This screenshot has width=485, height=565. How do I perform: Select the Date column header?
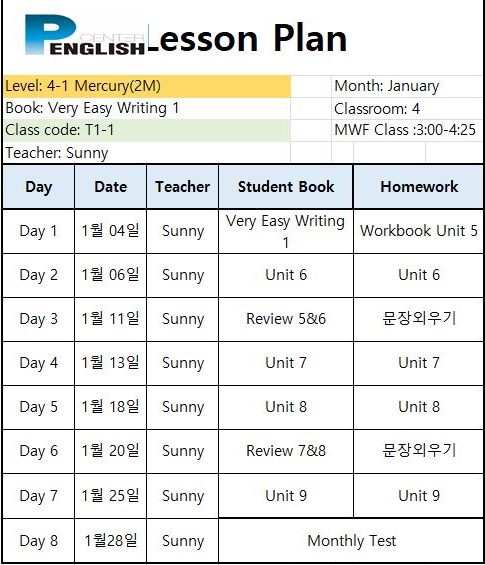click(111, 187)
